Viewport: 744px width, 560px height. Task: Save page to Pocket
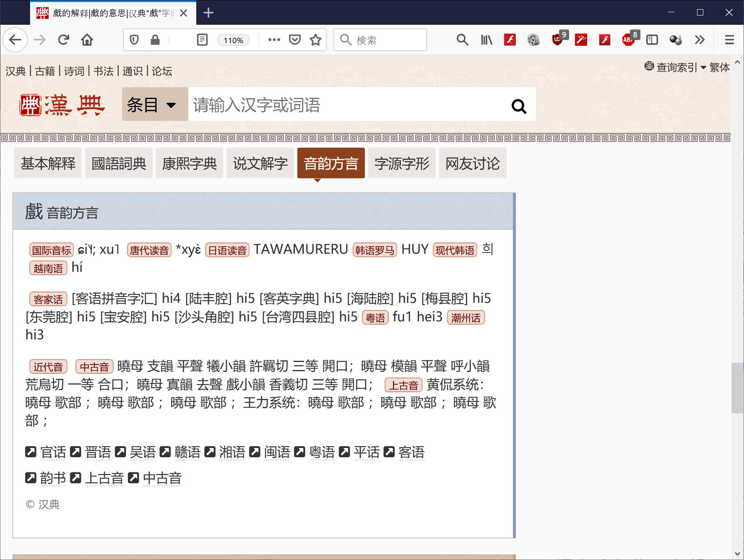(x=295, y=40)
